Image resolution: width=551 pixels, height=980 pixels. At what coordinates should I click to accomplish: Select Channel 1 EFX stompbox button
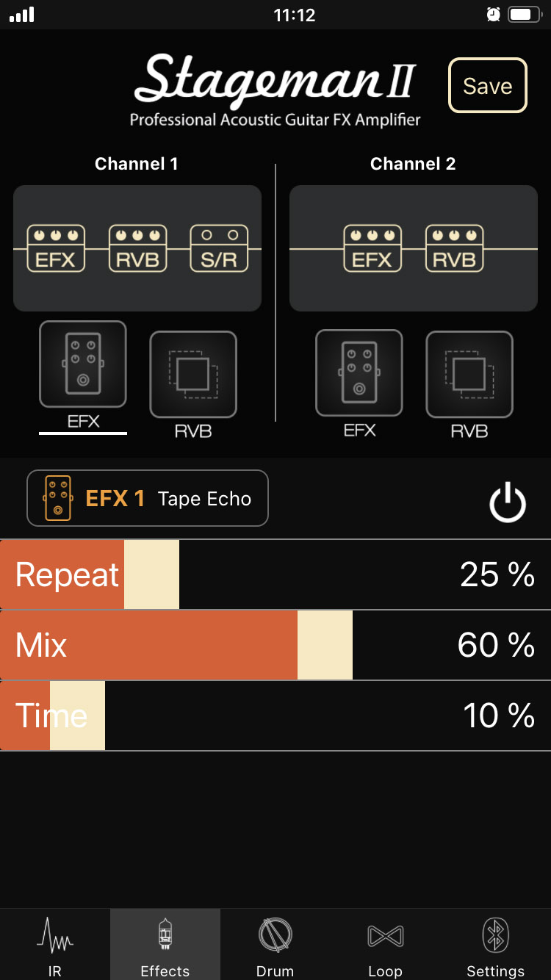coord(83,364)
